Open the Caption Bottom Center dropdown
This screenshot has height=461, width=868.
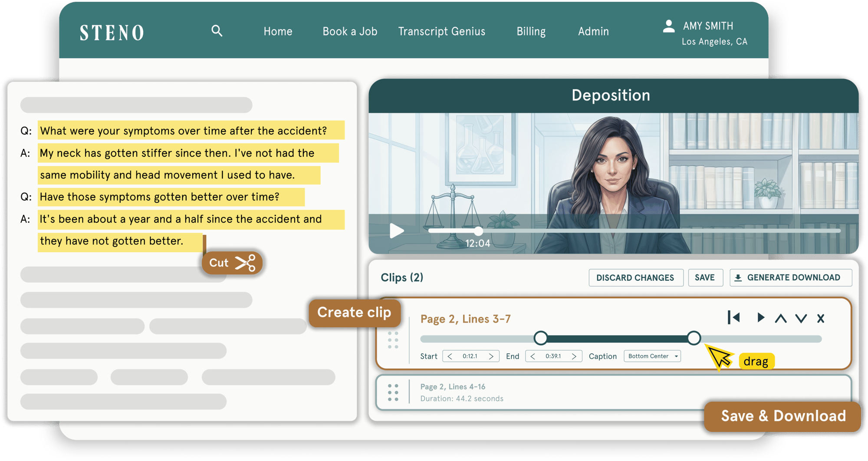pyautogui.click(x=652, y=356)
